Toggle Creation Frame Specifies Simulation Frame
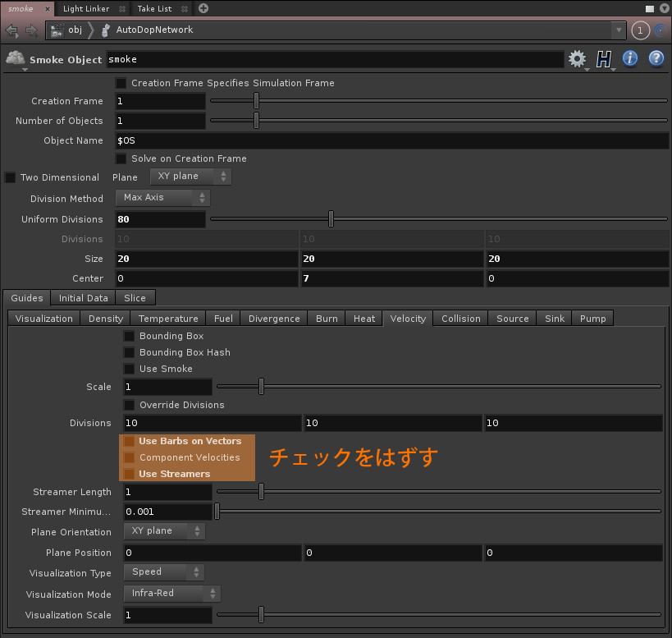 (x=121, y=83)
